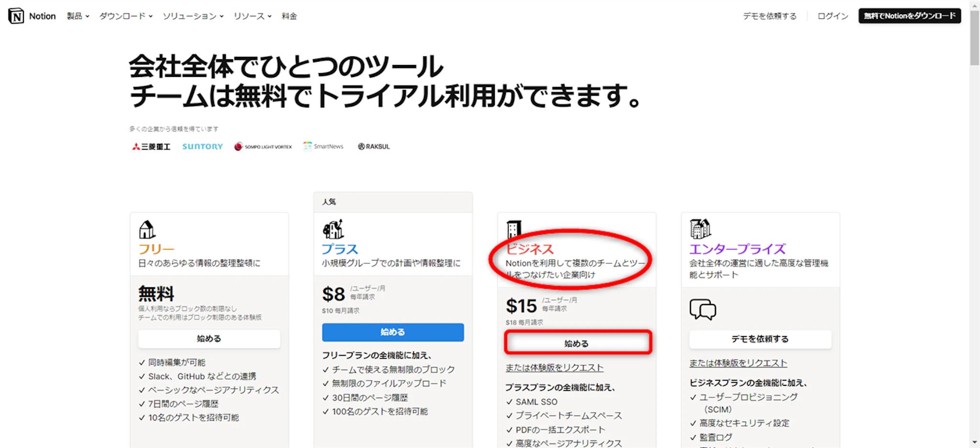
Task: Click the buildings icon on Plus plan
Action: tap(333, 229)
